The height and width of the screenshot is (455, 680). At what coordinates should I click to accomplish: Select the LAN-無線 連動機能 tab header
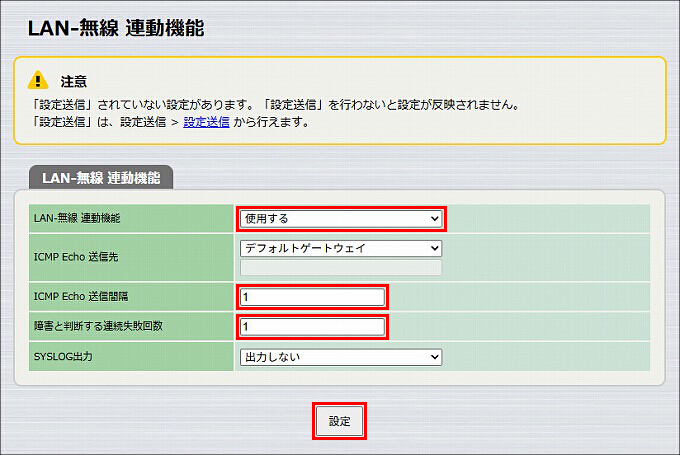(101, 177)
